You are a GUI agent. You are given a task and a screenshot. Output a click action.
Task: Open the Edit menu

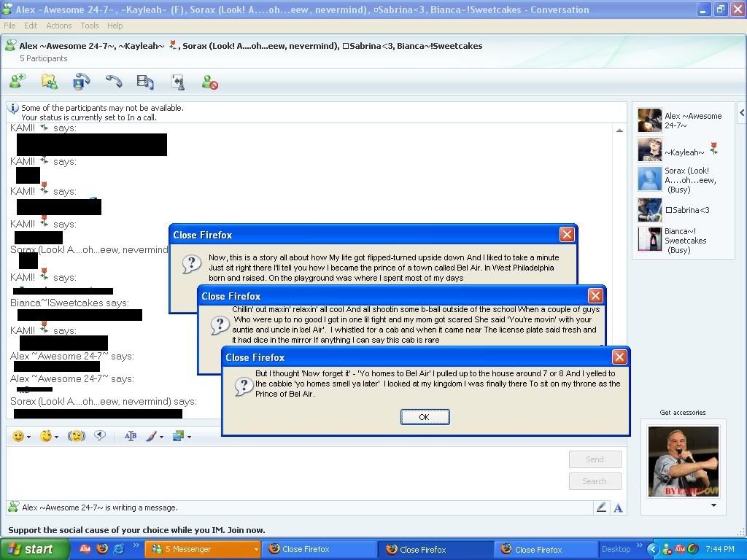pos(31,26)
